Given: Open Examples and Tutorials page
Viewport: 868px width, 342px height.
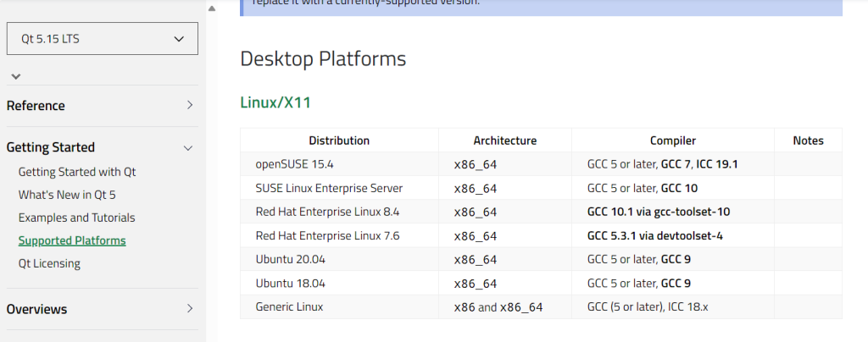Looking at the screenshot, I should pyautogui.click(x=76, y=218).
